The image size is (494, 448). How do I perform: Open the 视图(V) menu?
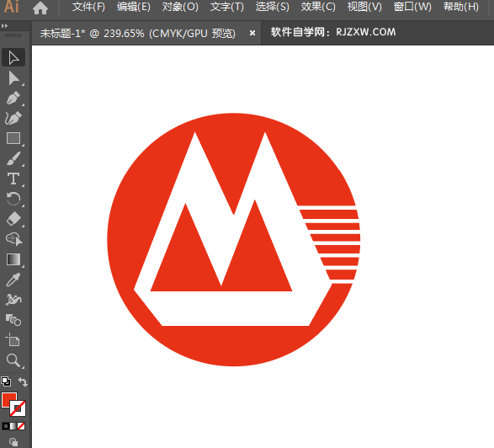(x=364, y=7)
